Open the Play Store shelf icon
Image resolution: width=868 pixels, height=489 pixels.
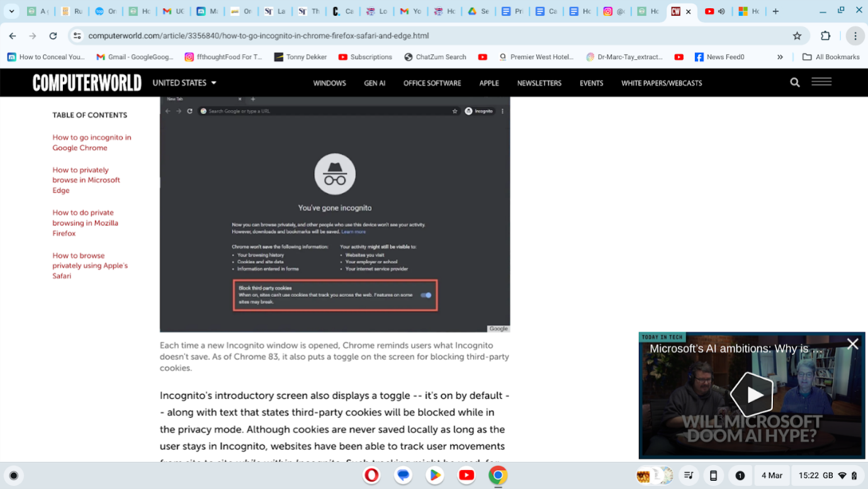[435, 475]
